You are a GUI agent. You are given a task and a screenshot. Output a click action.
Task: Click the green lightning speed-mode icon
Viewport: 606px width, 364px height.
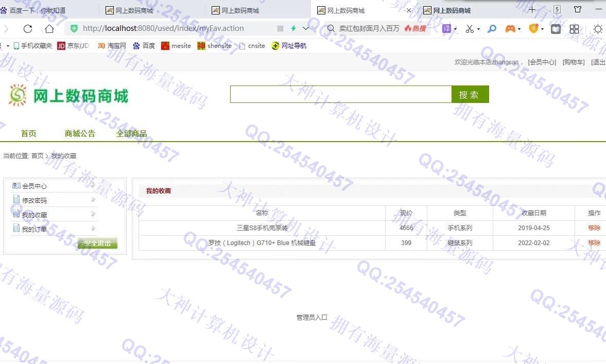[x=293, y=28]
